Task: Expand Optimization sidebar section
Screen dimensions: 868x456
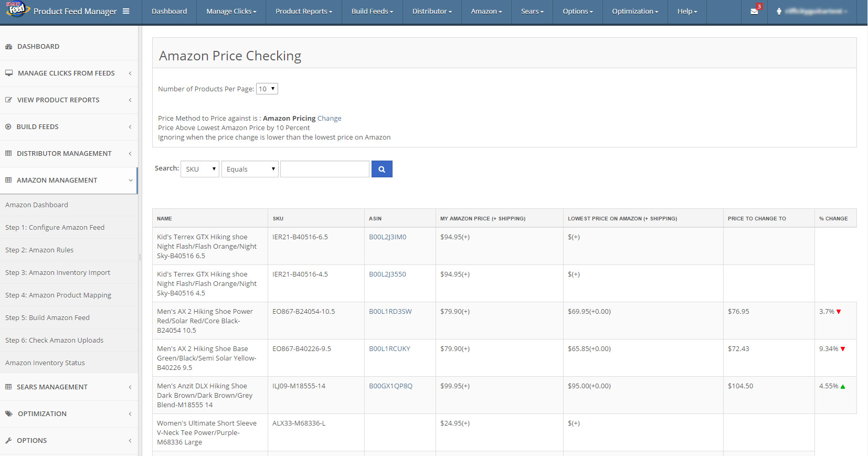Action: 69,414
